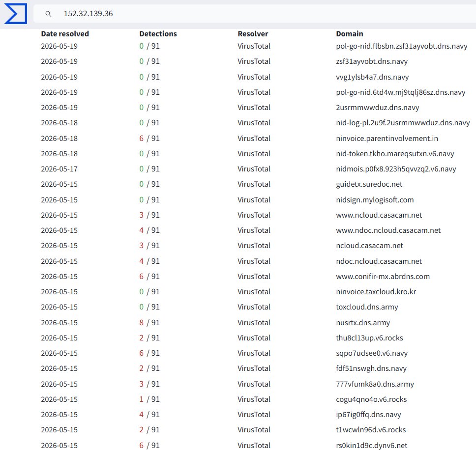Image resolution: width=476 pixels, height=450 pixels.
Task: Open domain nid-token.tkho.mareqsutxn.v6.navy
Action: pos(395,153)
